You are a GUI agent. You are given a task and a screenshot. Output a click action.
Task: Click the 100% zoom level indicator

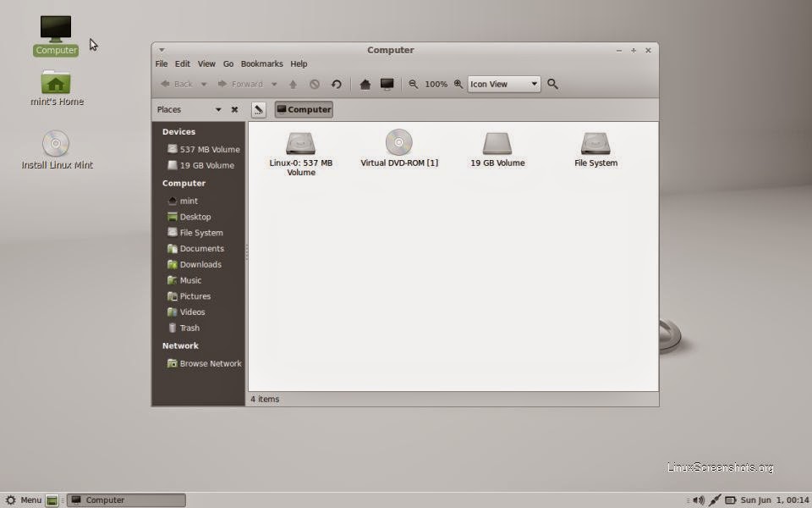pos(436,84)
